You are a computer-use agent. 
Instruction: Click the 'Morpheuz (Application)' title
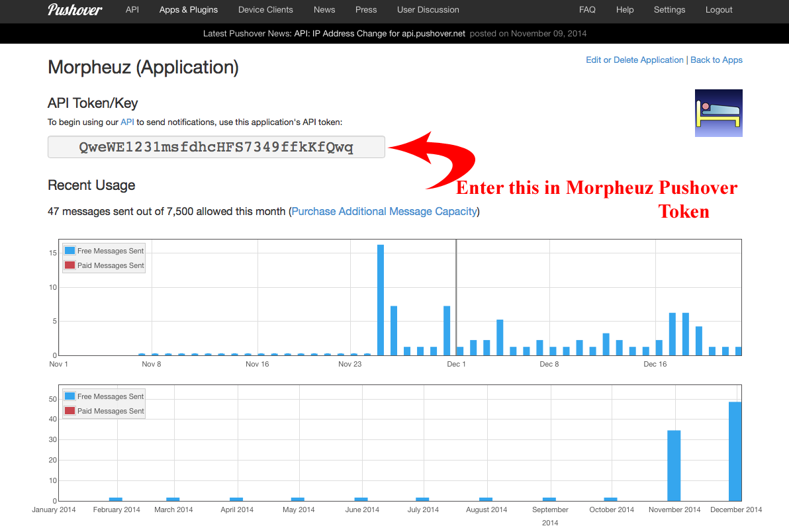143,67
